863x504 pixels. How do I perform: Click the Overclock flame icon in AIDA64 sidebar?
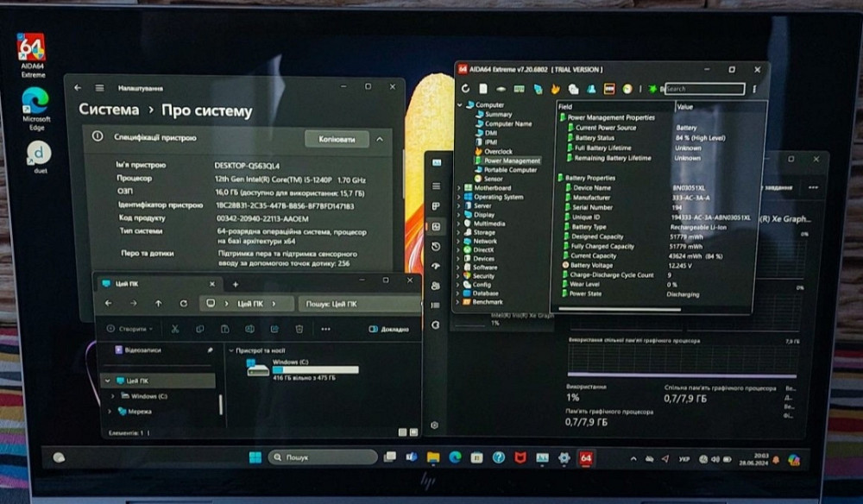click(x=479, y=150)
